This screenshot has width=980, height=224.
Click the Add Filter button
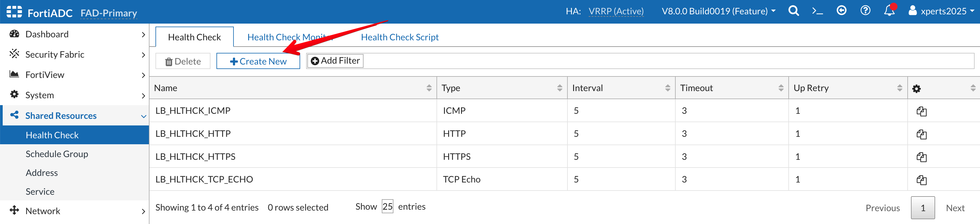(x=335, y=61)
